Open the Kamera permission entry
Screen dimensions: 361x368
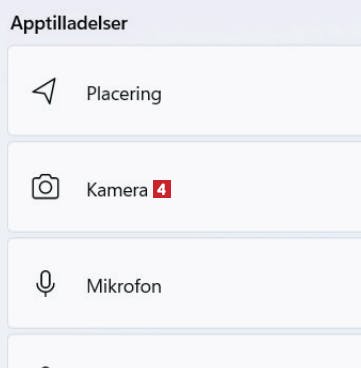tap(184, 187)
